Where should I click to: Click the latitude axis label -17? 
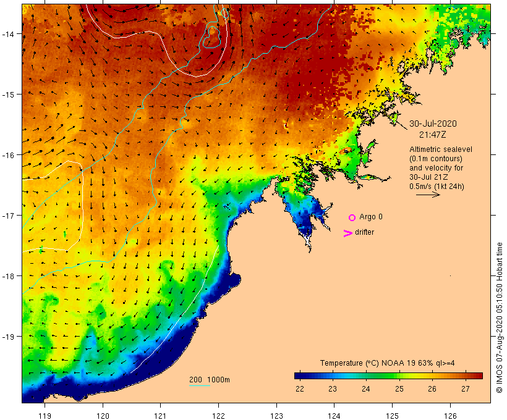[x=7, y=216]
